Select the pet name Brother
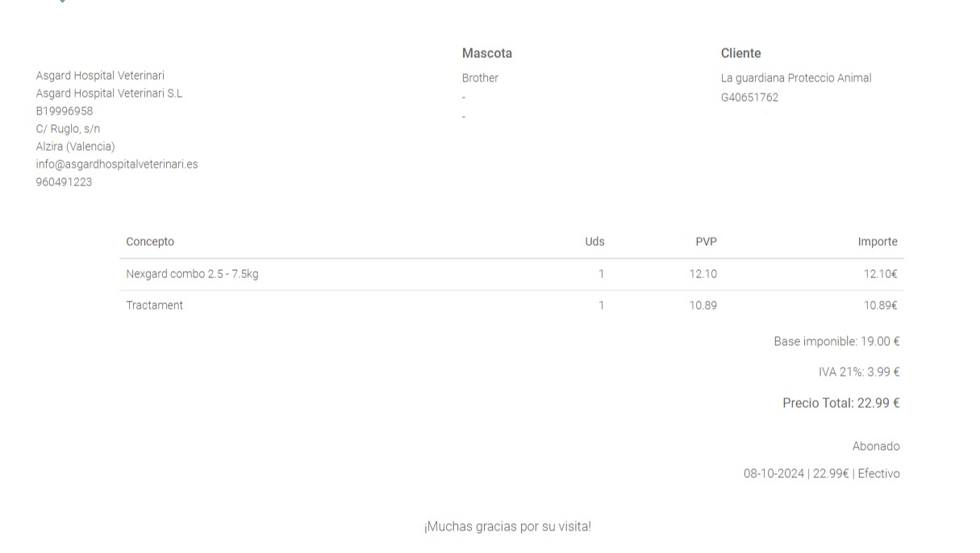 (480, 78)
